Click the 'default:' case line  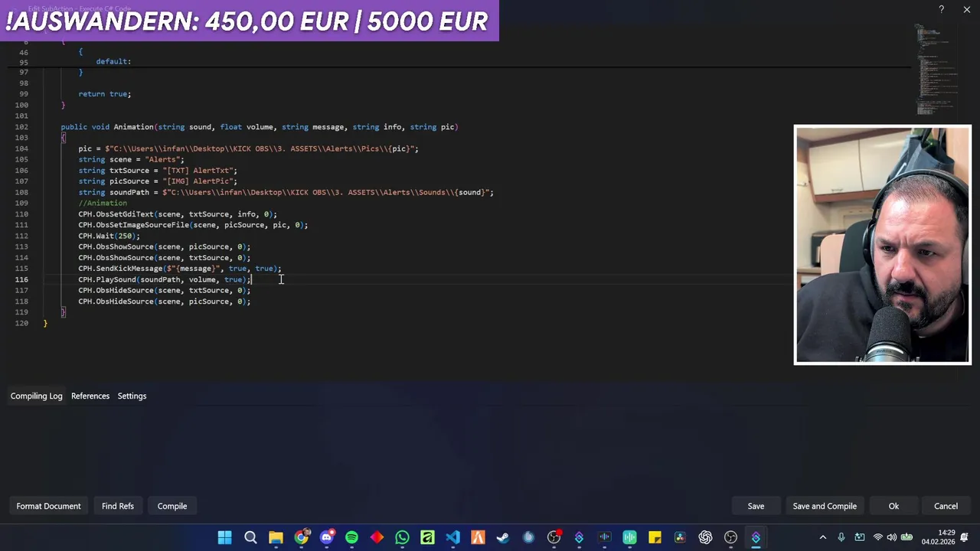click(113, 61)
